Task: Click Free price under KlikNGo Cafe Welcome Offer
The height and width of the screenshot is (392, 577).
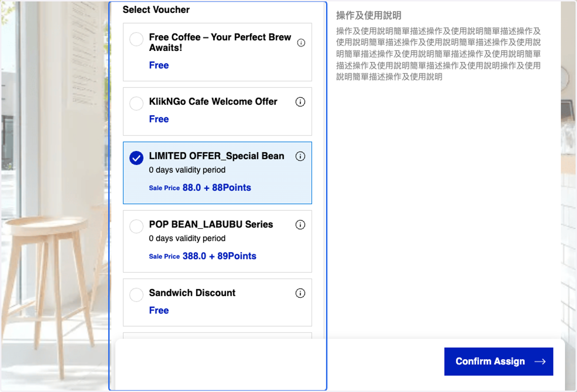Action: tap(159, 119)
